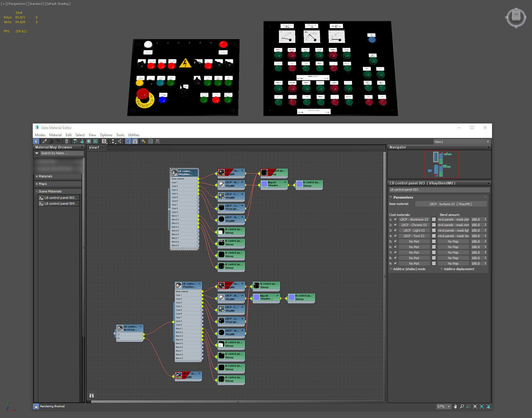Click the LBCP - Chrome 03 coat button
Image resolution: width=532 pixels, height=418 pixels.
414,225
